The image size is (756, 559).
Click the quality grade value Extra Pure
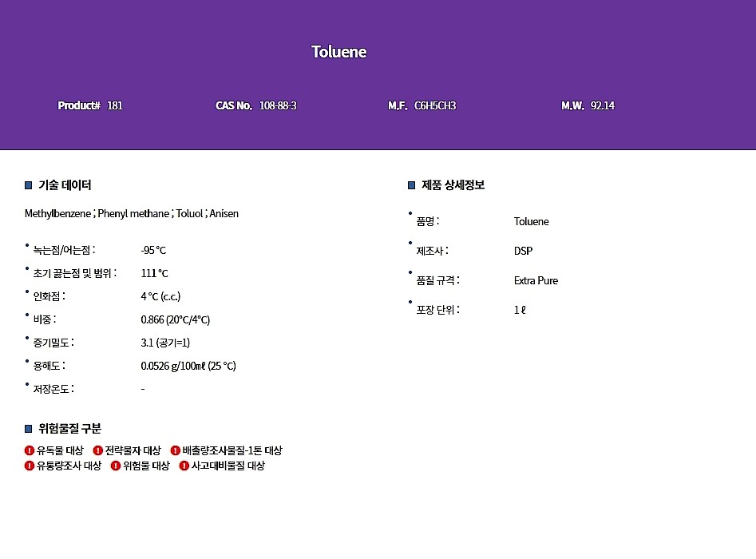coord(536,281)
